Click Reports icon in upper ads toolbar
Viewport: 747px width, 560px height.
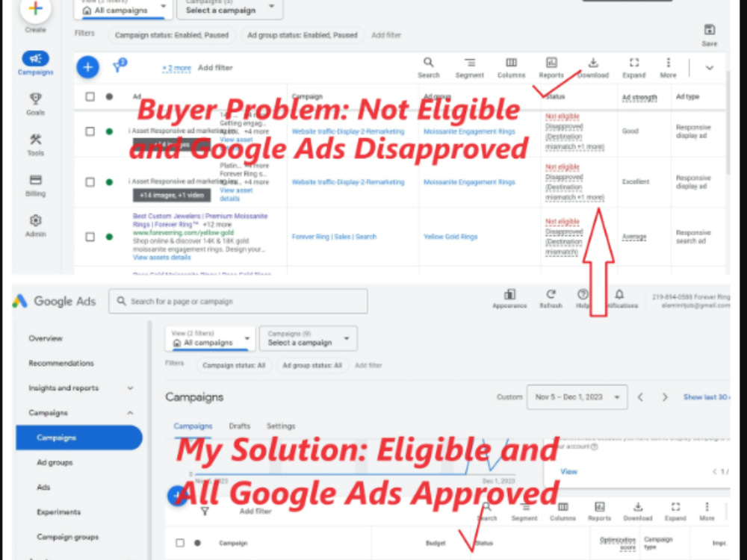click(551, 63)
